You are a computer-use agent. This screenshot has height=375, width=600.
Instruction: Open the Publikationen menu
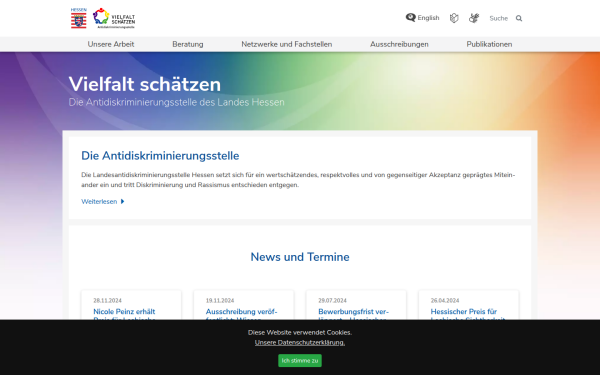[489, 44]
